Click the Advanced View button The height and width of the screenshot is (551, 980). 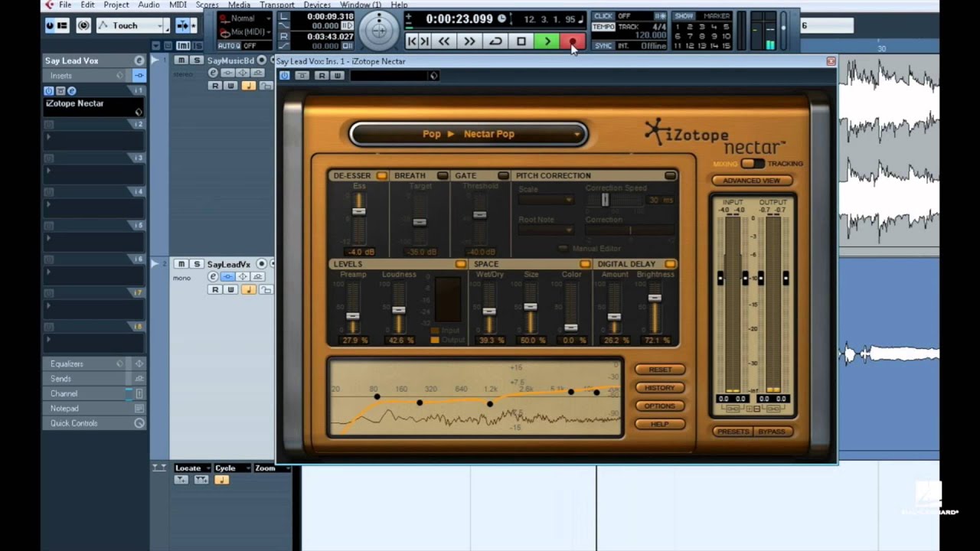[752, 181]
